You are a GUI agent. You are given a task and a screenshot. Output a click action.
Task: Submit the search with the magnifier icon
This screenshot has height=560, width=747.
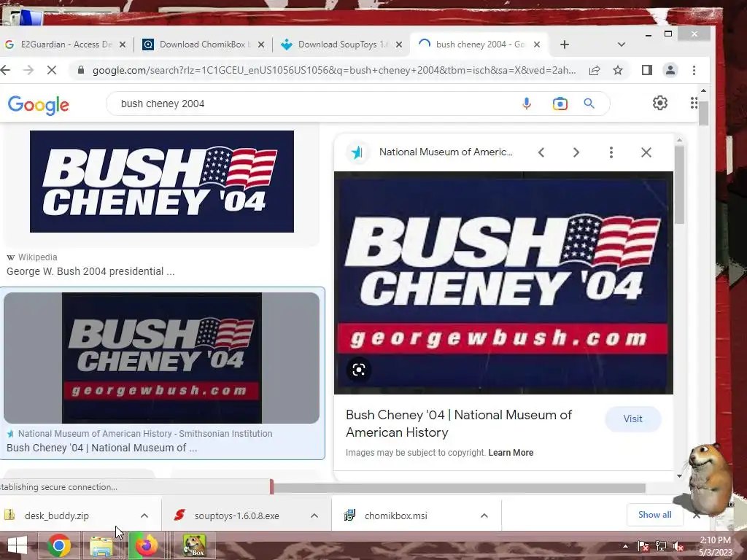(x=589, y=104)
